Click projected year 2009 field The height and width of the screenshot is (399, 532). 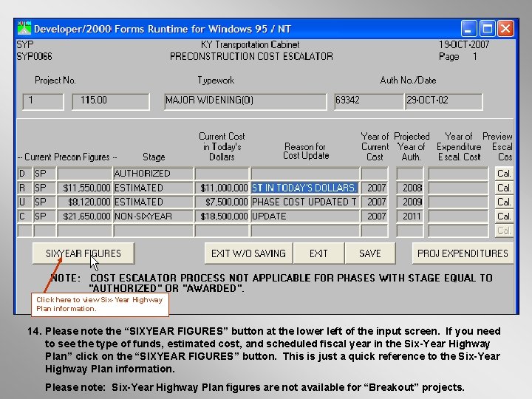(x=410, y=202)
